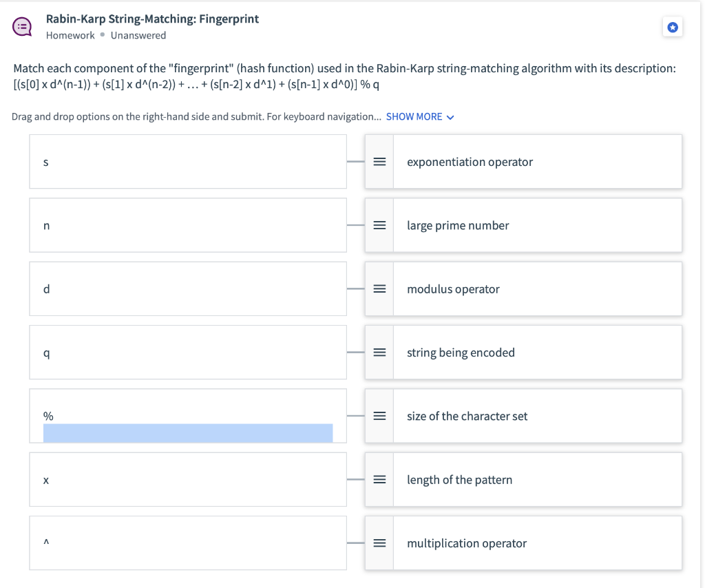The width and height of the screenshot is (705, 588).
Task: Click the drag handle beside "exponentiation operator"
Action: [379, 161]
